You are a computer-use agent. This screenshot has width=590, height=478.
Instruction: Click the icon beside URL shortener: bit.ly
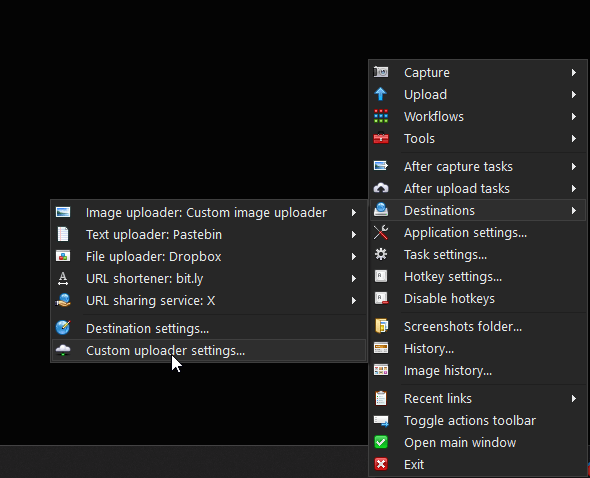[63, 278]
